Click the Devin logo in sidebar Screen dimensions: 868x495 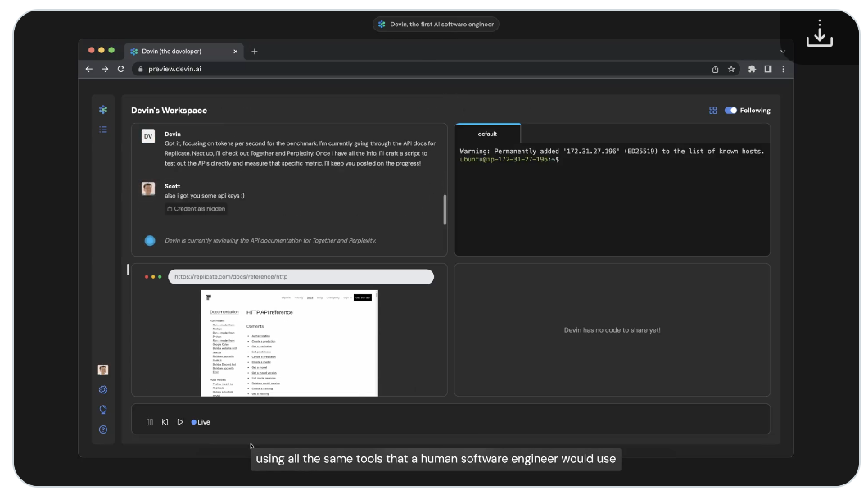coord(103,110)
